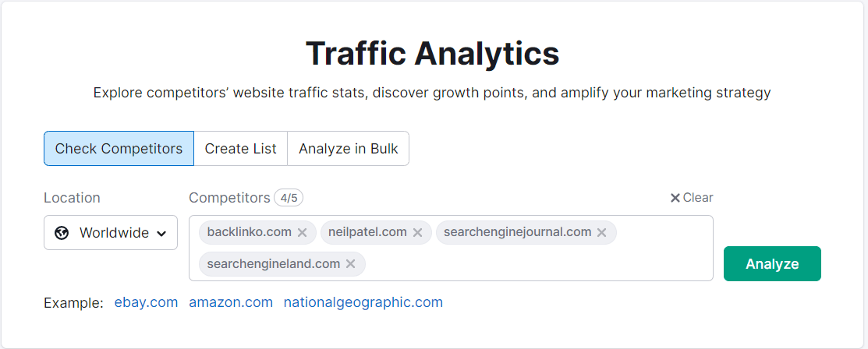Viewport: 868px width, 349px height.
Task: Open the Worldwide location dropdown
Action: click(x=111, y=233)
